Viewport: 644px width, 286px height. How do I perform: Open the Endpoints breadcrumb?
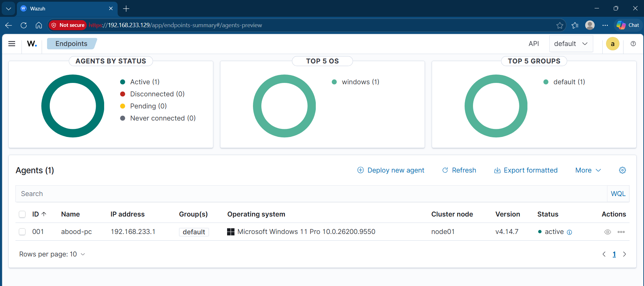(72, 44)
